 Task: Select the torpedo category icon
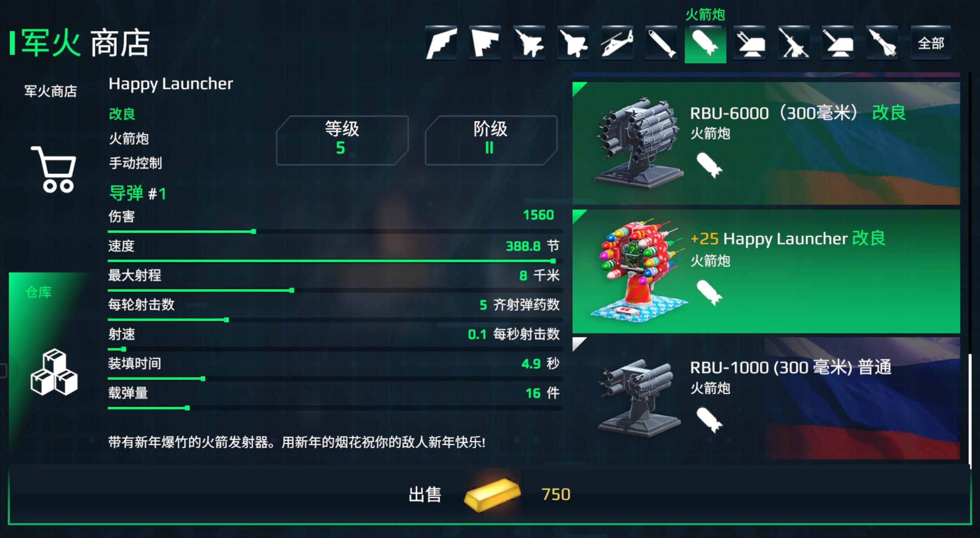pos(661,43)
